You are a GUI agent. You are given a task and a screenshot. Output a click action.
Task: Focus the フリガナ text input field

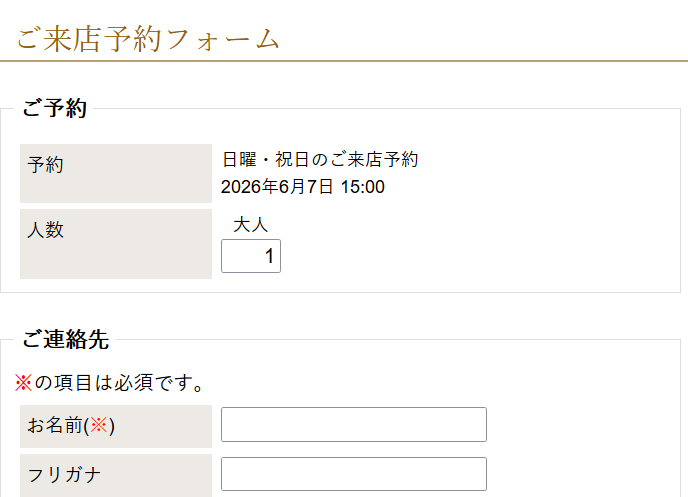[x=353, y=474]
